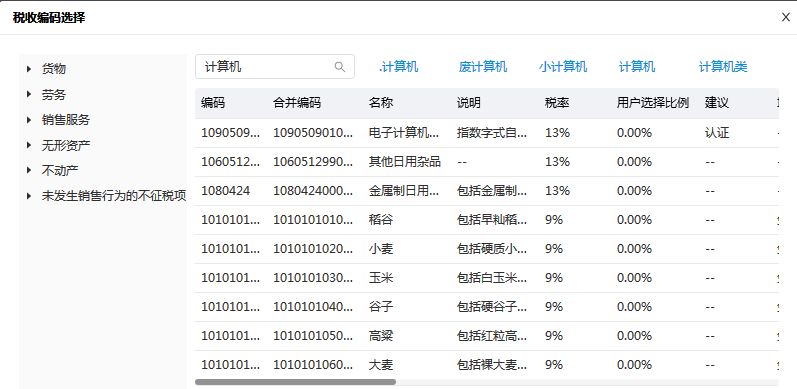The height and width of the screenshot is (389, 797).
Task: Click description 包括早籼稻...
Action: (492, 220)
